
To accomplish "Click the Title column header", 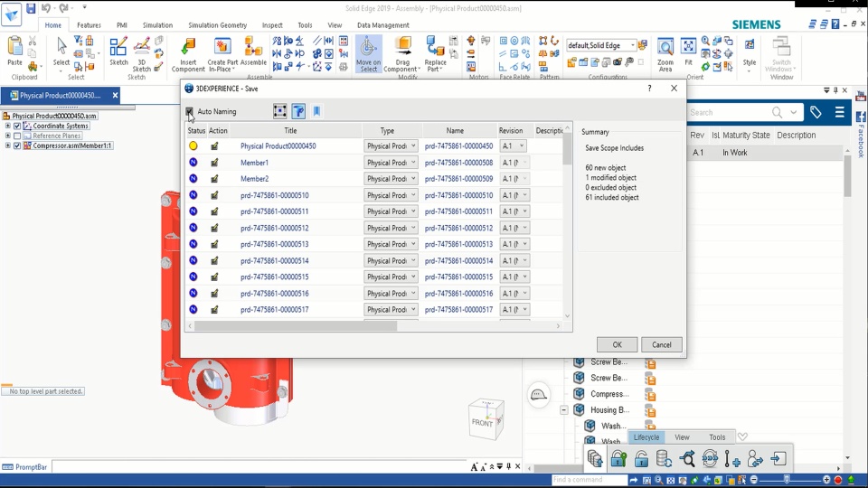I will point(290,130).
